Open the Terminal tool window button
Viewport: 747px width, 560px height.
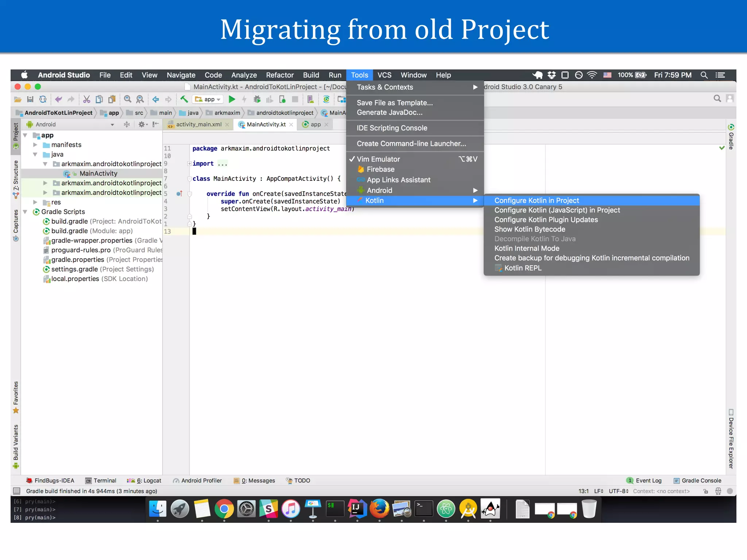click(x=101, y=481)
